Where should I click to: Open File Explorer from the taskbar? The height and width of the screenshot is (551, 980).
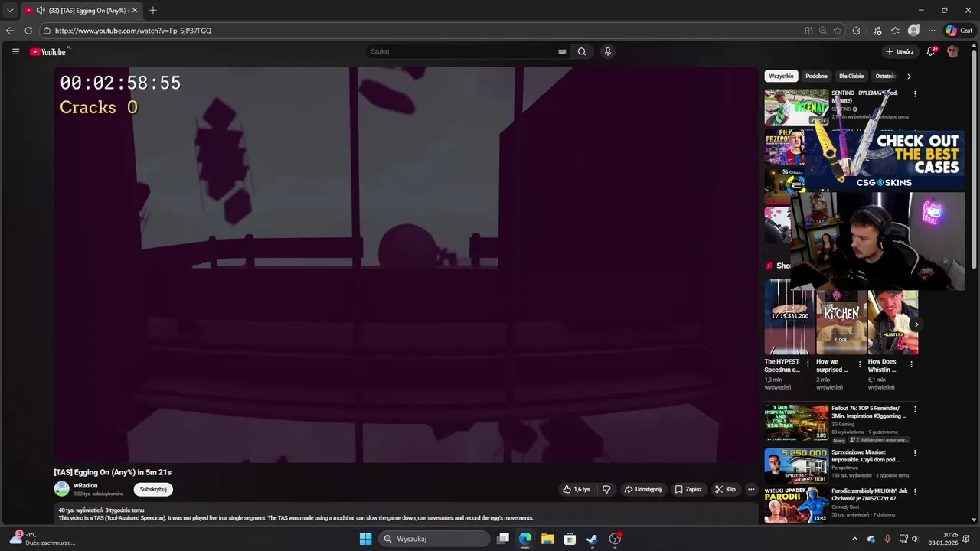coord(547,539)
